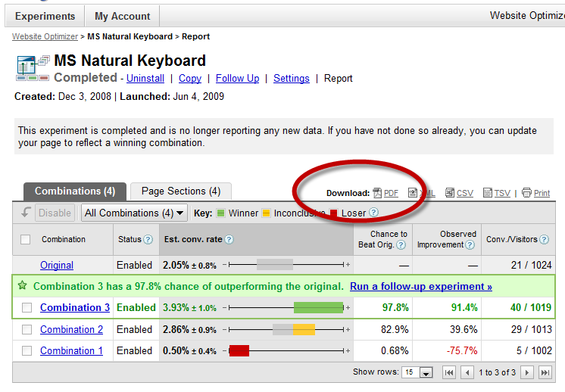The width and height of the screenshot is (565, 392).
Task: Open help icon next to Loser key
Action: click(374, 213)
